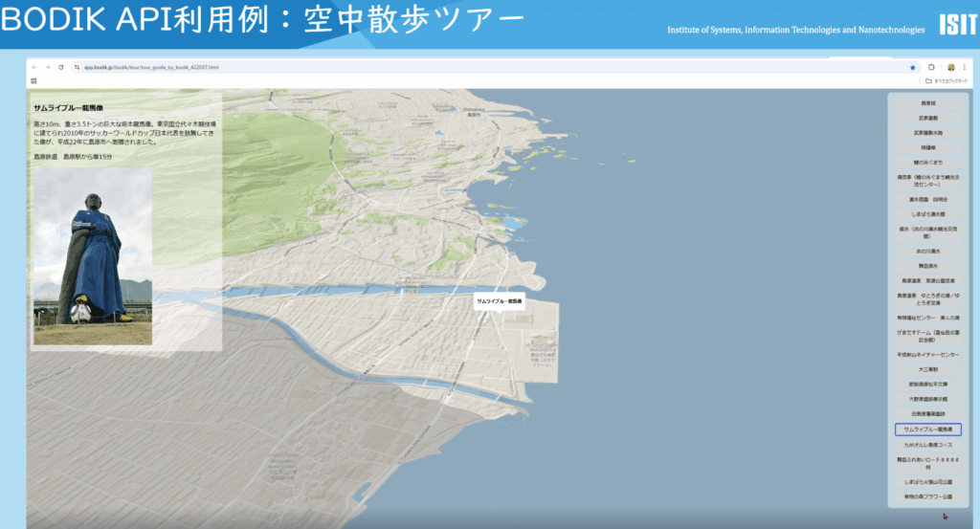Select 平成新山ネイチャーセンター button

tap(928, 355)
